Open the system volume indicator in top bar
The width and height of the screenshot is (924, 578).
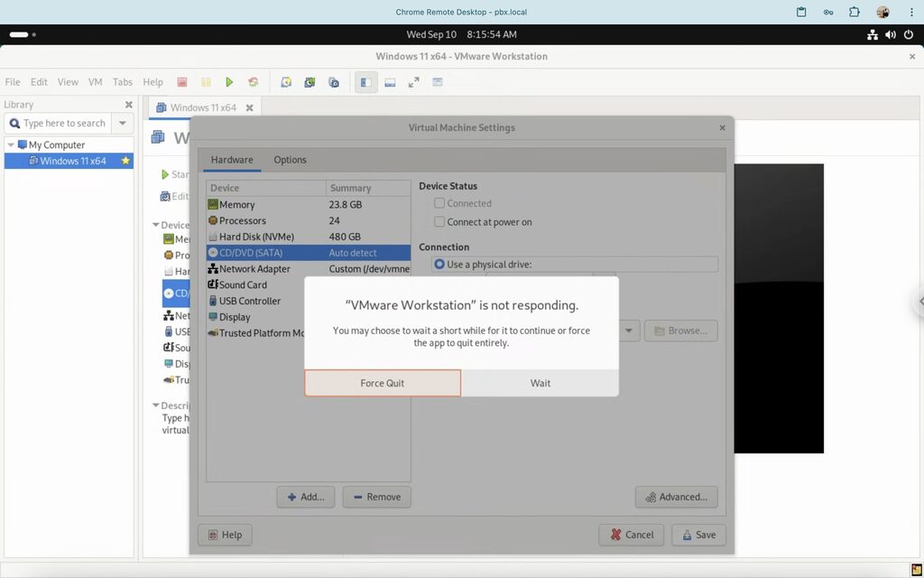pos(891,34)
